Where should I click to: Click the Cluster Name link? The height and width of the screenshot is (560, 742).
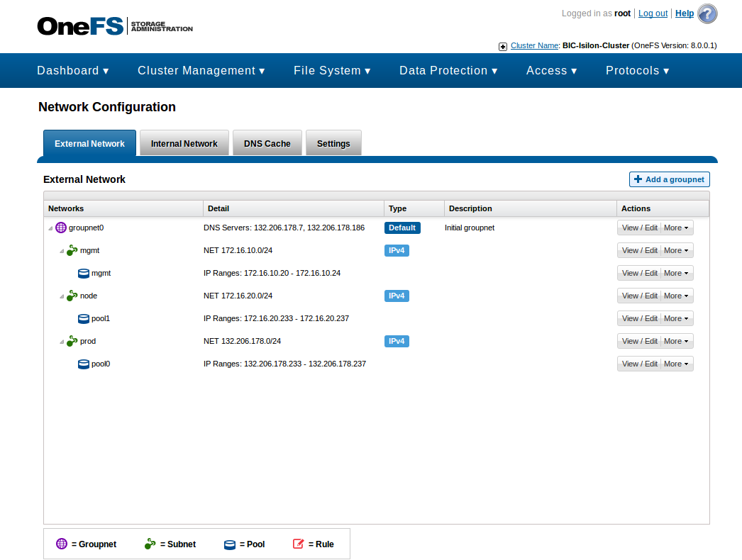(x=534, y=45)
